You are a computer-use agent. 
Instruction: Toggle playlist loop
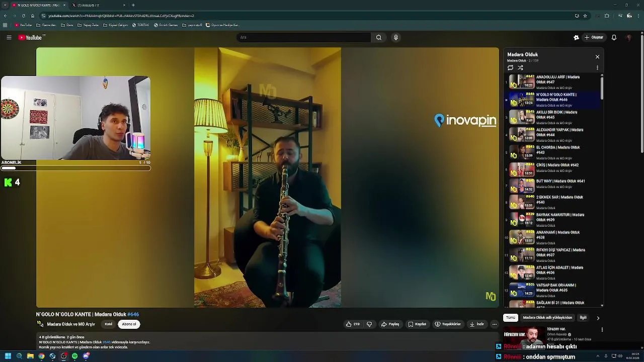coord(510,67)
